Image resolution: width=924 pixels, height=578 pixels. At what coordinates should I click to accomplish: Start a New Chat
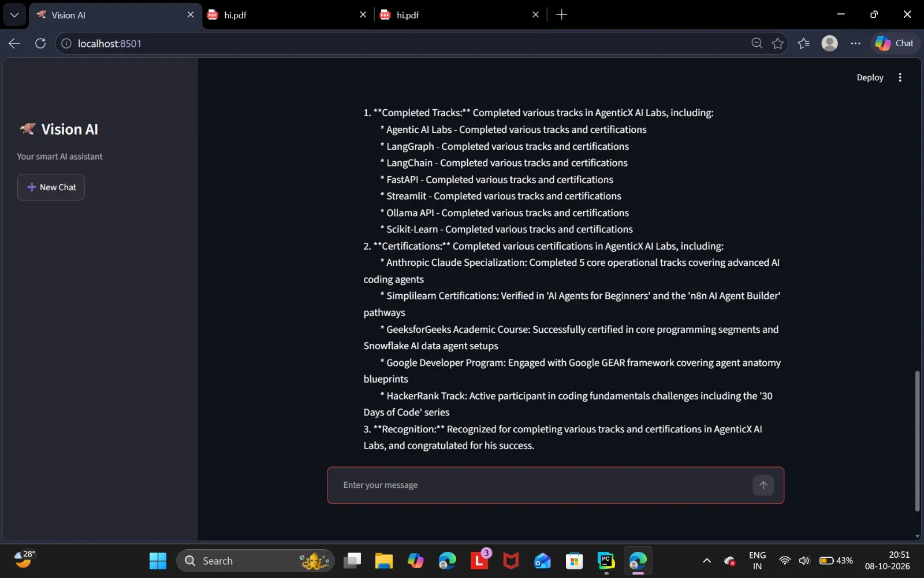click(x=51, y=187)
